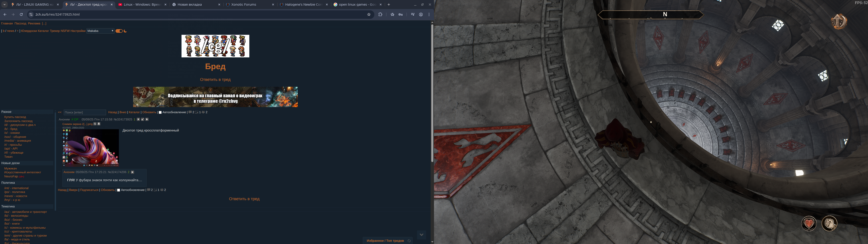Click lower Ответить в тред link
The image size is (868, 244).
click(244, 199)
